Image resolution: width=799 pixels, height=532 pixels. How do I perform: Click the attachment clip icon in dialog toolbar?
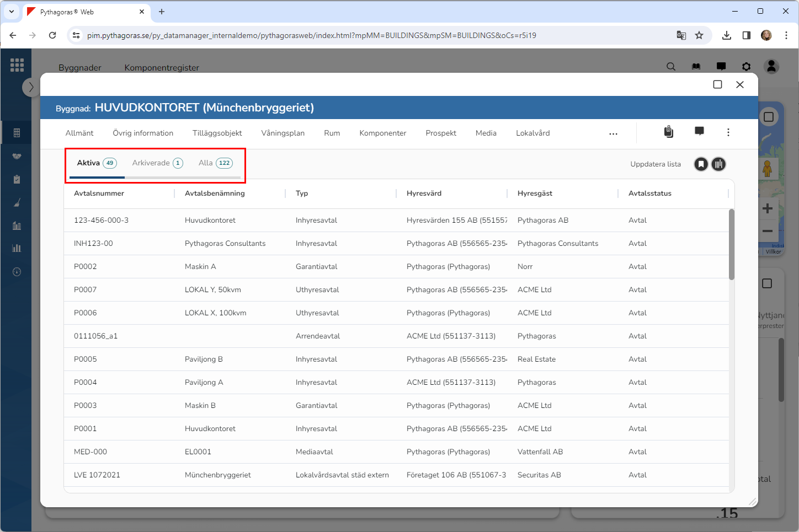pos(668,132)
